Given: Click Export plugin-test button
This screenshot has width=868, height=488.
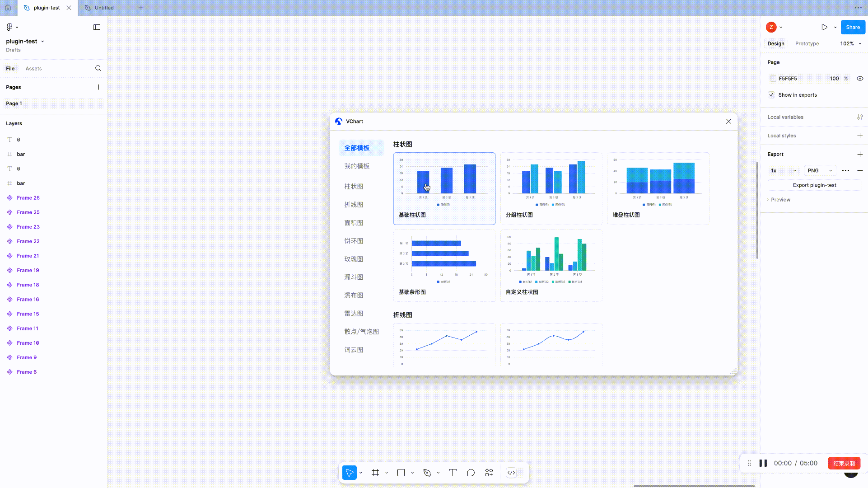Looking at the screenshot, I should (814, 185).
